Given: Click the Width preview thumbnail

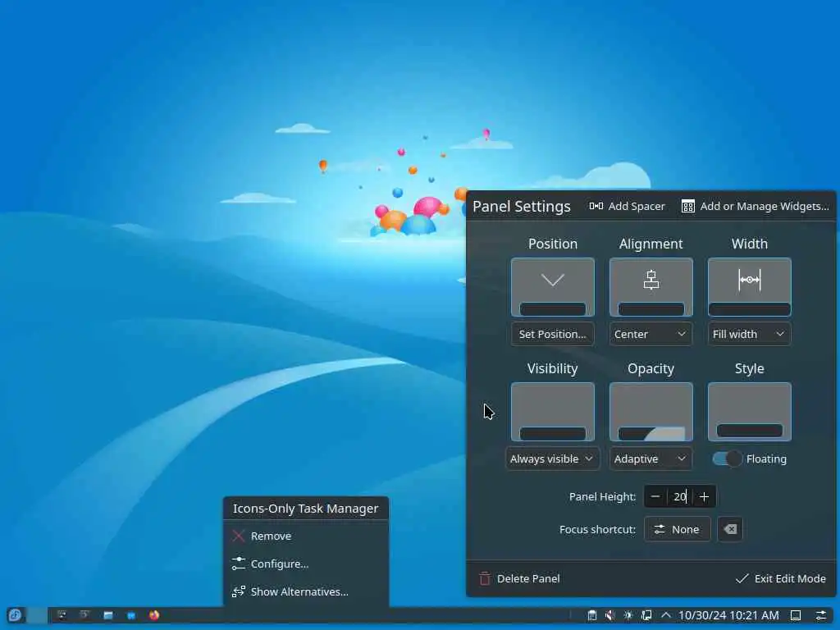Looking at the screenshot, I should click(750, 288).
